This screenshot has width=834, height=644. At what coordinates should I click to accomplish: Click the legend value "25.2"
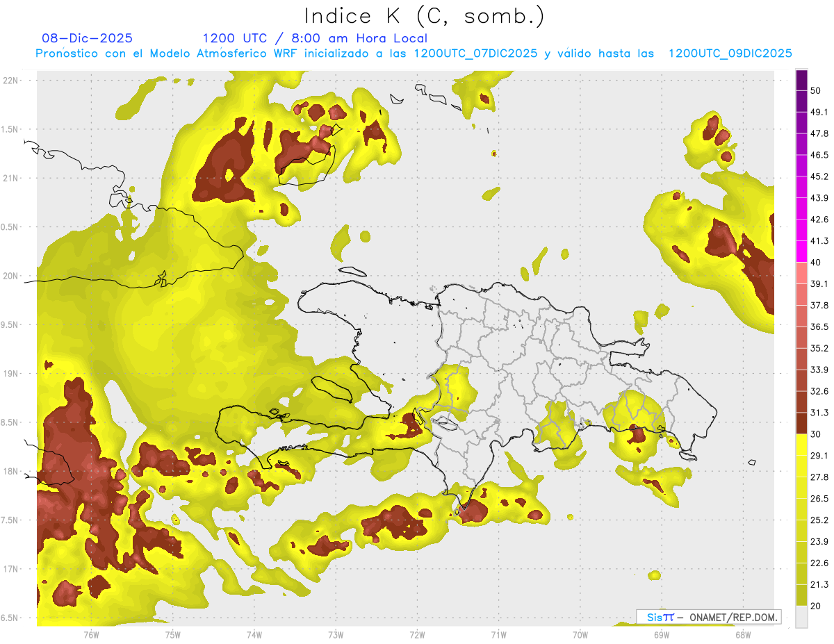point(819,520)
